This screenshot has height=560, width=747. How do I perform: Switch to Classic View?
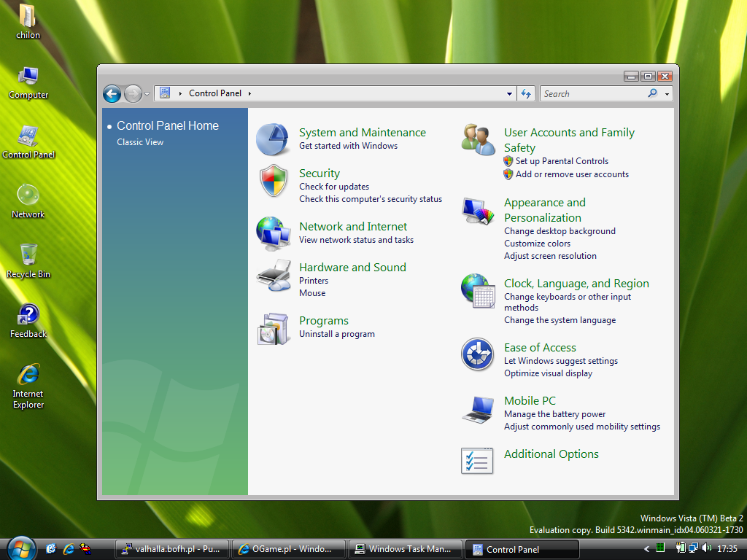coord(140,142)
